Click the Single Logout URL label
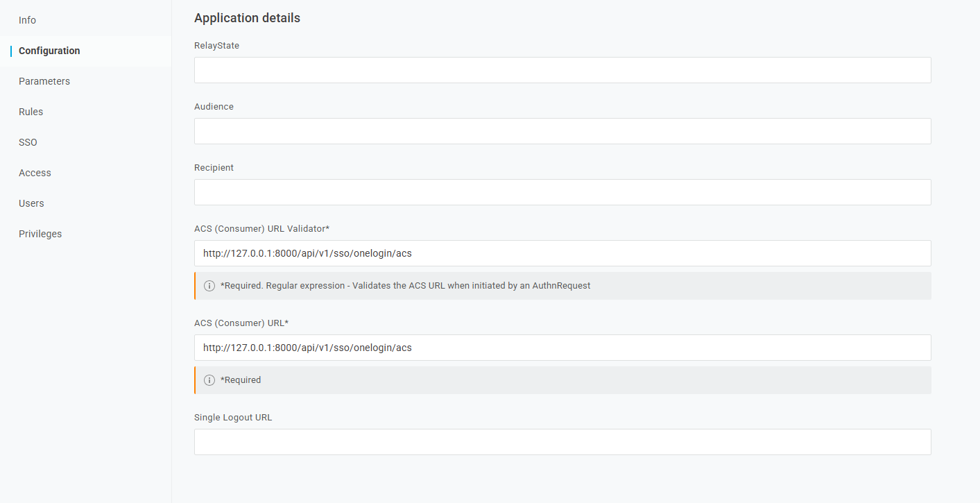Image resolution: width=980 pixels, height=503 pixels. pos(233,417)
